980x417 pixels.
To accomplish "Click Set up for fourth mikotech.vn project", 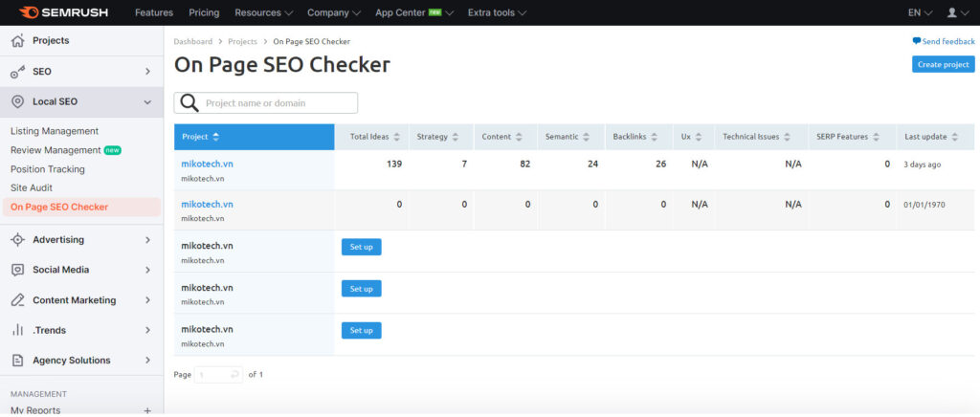I will (361, 289).
